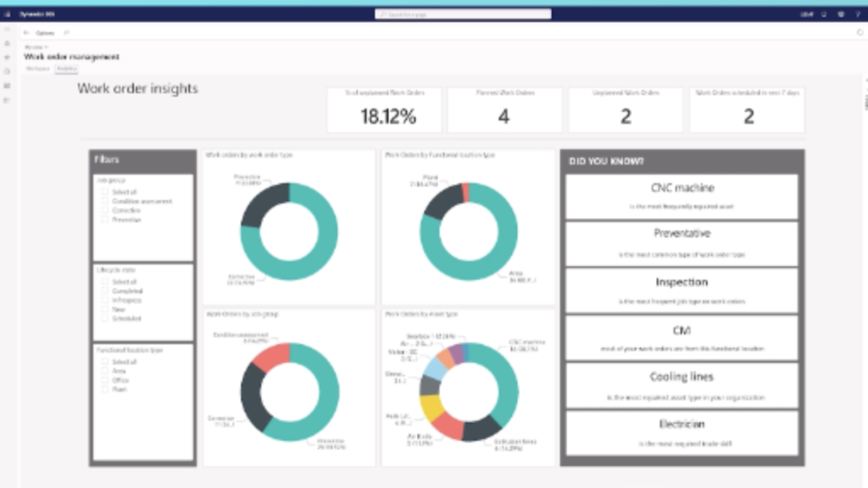Tick the Office functional location checkbox
Screen dimensions: 868x488
point(105,380)
